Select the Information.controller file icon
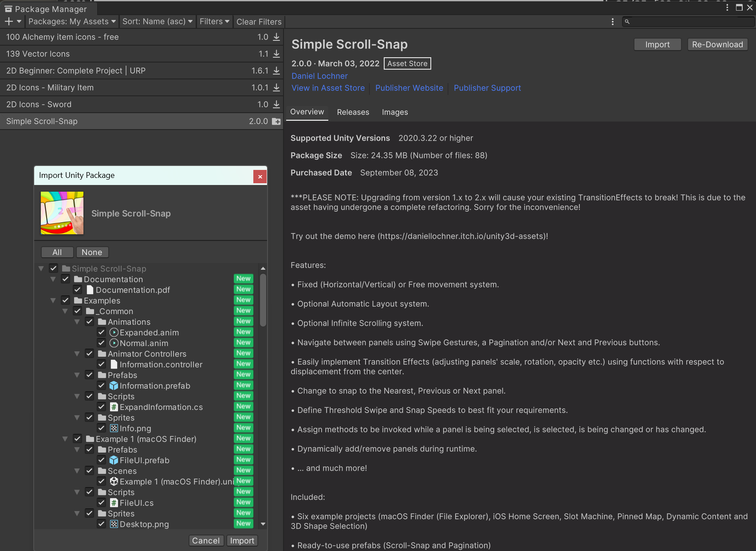 [x=114, y=364]
